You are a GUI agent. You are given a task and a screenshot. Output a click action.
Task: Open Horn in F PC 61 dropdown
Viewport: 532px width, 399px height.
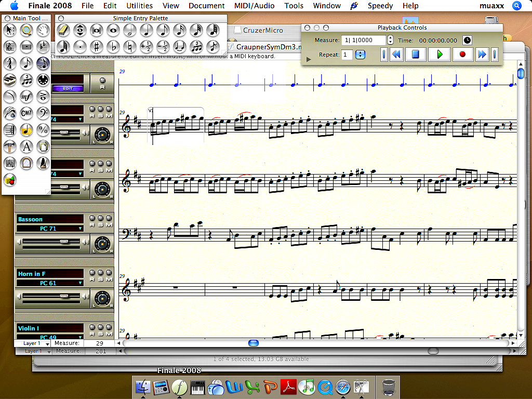(x=80, y=283)
